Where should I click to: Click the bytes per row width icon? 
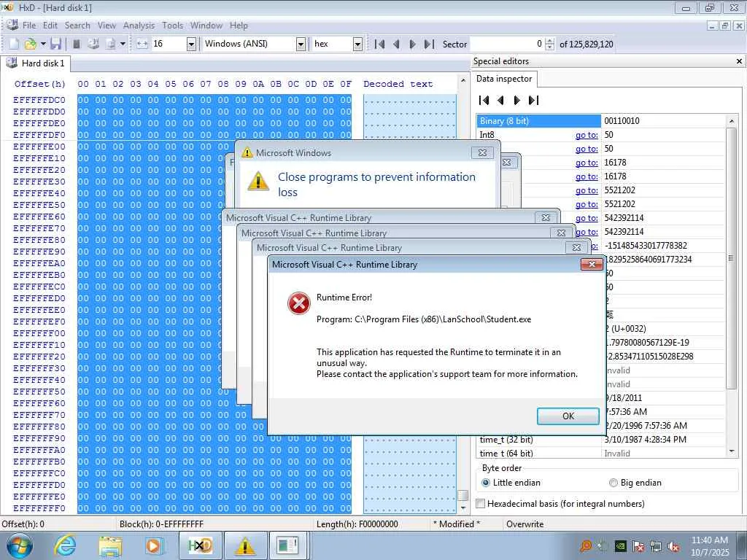point(142,44)
